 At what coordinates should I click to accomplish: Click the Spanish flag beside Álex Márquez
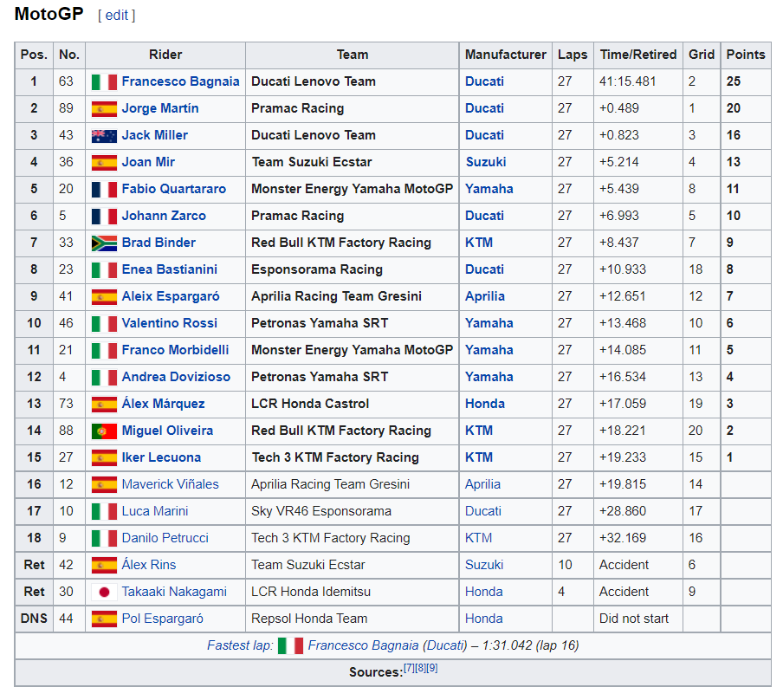104,405
